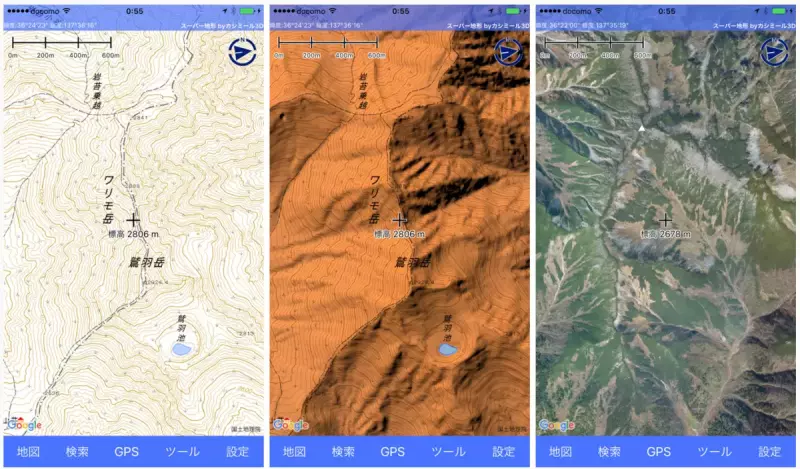Image resolution: width=800 pixels, height=469 pixels.
Task: Click the Google logo on satellite map
Action: (557, 425)
